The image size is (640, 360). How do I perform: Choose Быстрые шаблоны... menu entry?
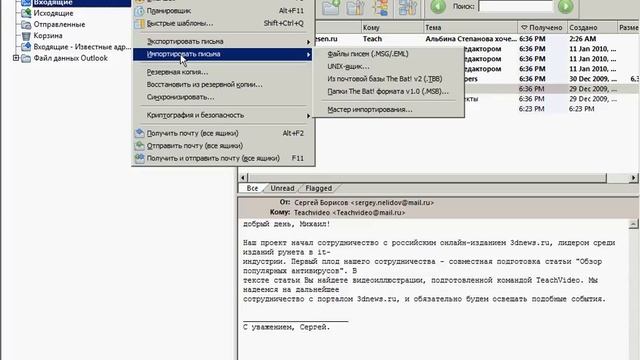click(224, 23)
